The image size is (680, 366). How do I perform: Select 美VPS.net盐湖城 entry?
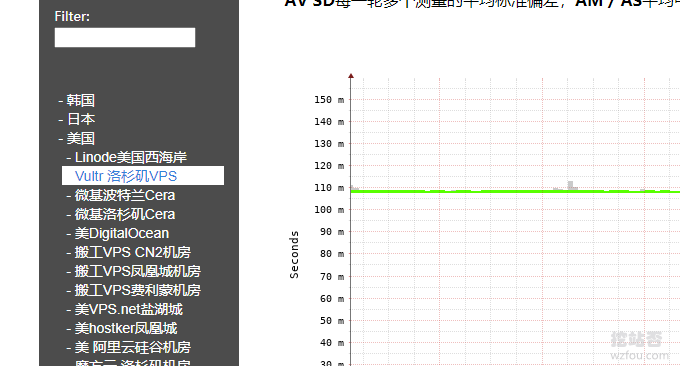click(129, 309)
